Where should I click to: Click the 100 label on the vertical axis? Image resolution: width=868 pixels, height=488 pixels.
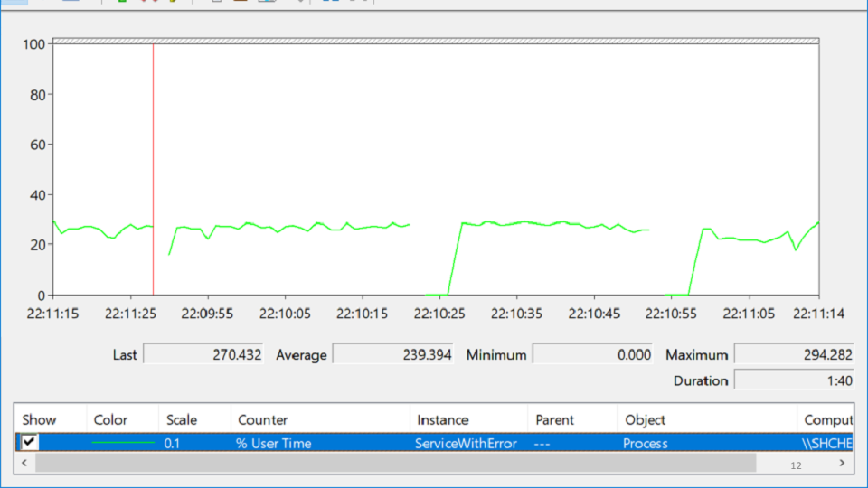click(33, 44)
